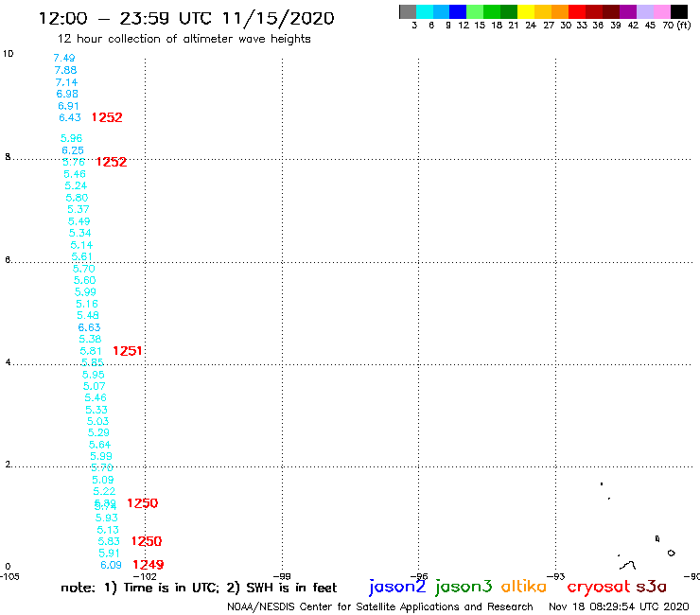Click the 5.81 wave height value
Image resolution: width=700 pixels, height=615 pixels.
[91, 351]
